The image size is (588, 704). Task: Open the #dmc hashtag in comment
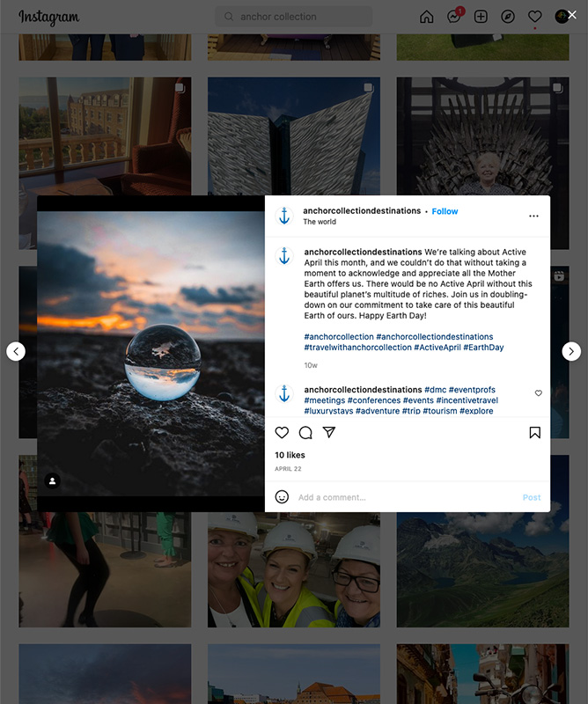point(435,390)
